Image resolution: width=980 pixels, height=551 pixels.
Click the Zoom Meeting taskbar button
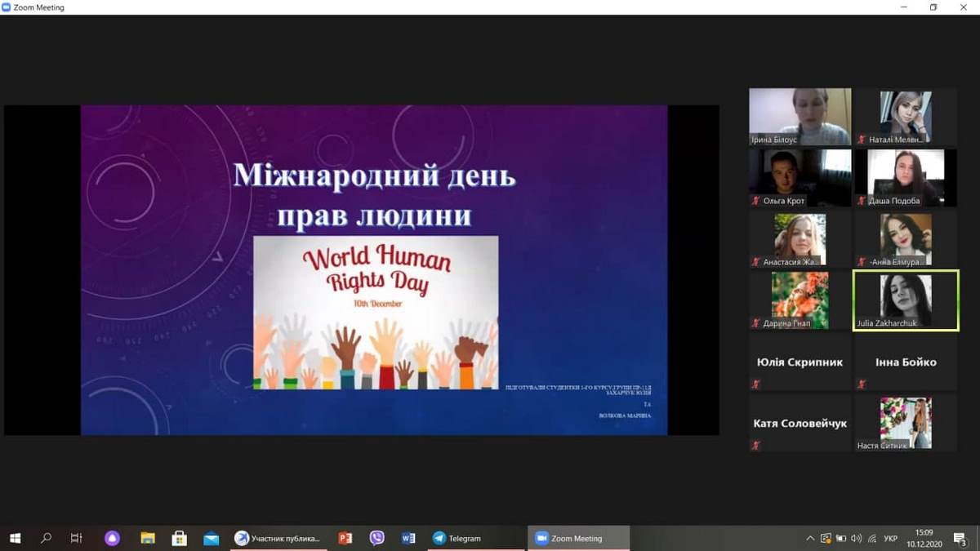tap(578, 538)
